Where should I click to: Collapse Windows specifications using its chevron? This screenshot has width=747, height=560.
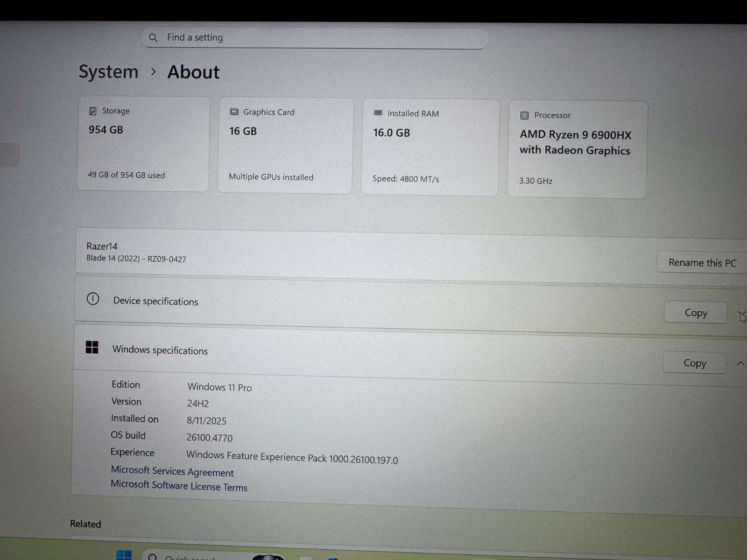tap(740, 364)
